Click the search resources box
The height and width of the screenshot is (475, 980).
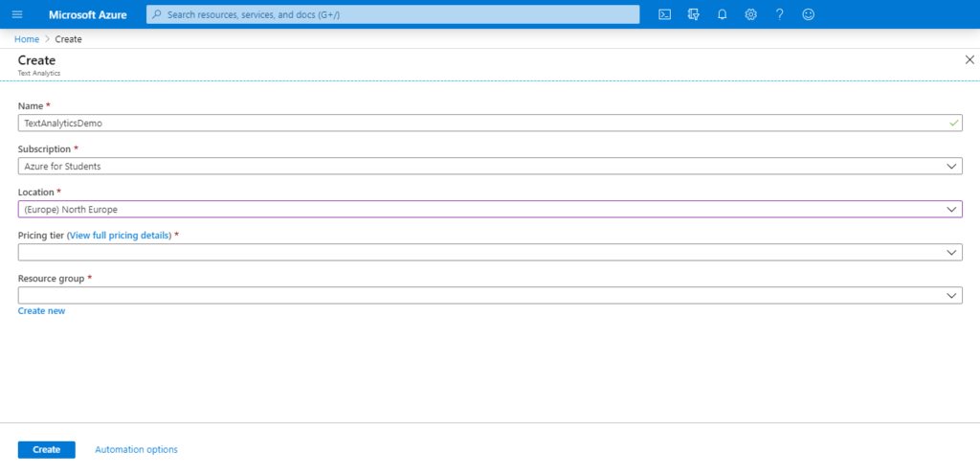click(x=392, y=14)
